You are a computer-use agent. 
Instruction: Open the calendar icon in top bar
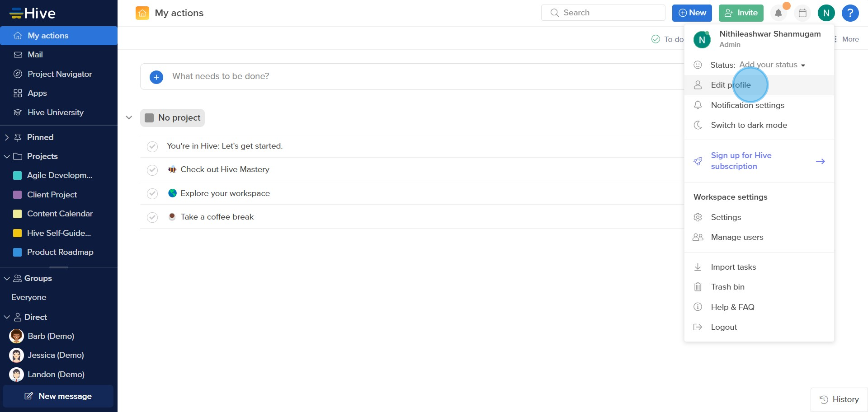point(802,13)
